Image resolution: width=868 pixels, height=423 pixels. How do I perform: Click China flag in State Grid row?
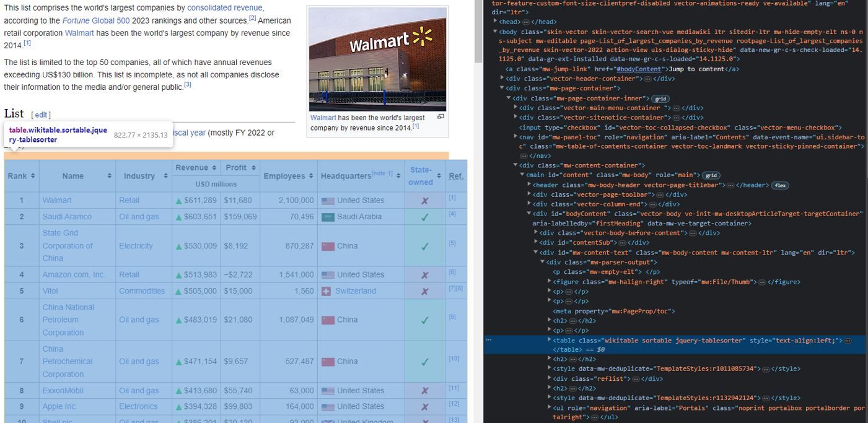pos(328,246)
